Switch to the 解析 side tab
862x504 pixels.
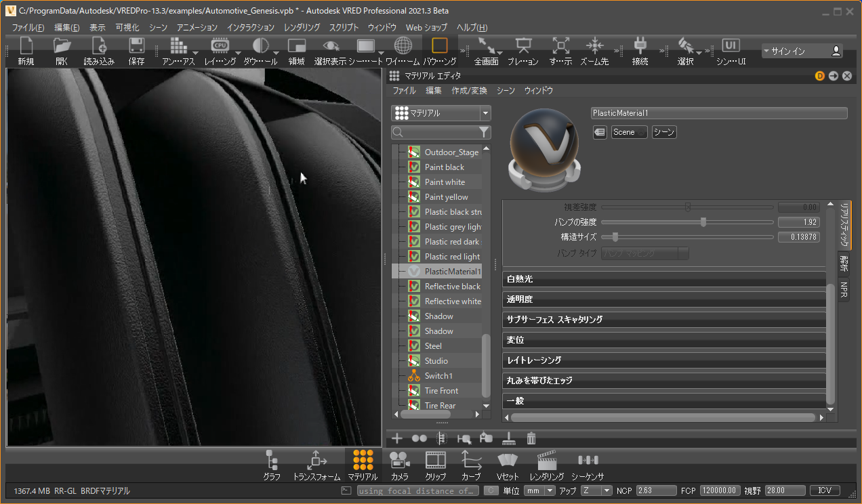pyautogui.click(x=844, y=264)
